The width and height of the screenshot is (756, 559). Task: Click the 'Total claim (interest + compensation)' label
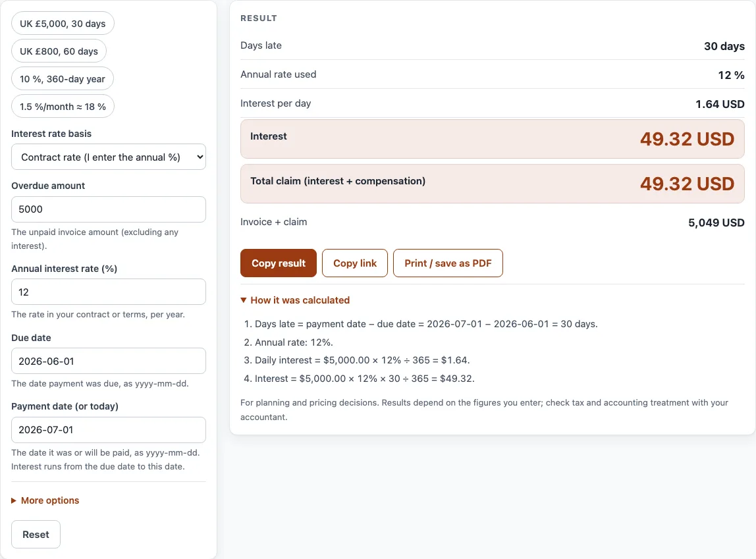click(337, 181)
